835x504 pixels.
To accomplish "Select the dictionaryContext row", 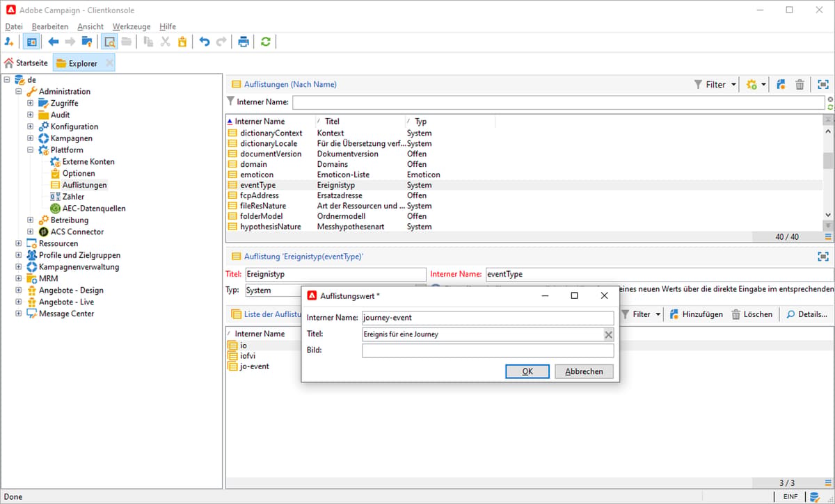I will point(525,133).
